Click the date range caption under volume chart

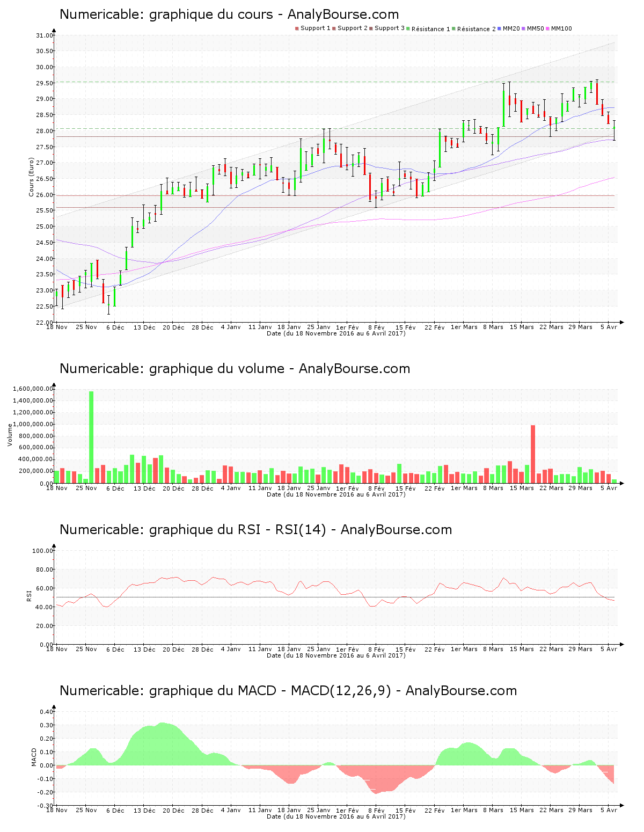[336, 494]
